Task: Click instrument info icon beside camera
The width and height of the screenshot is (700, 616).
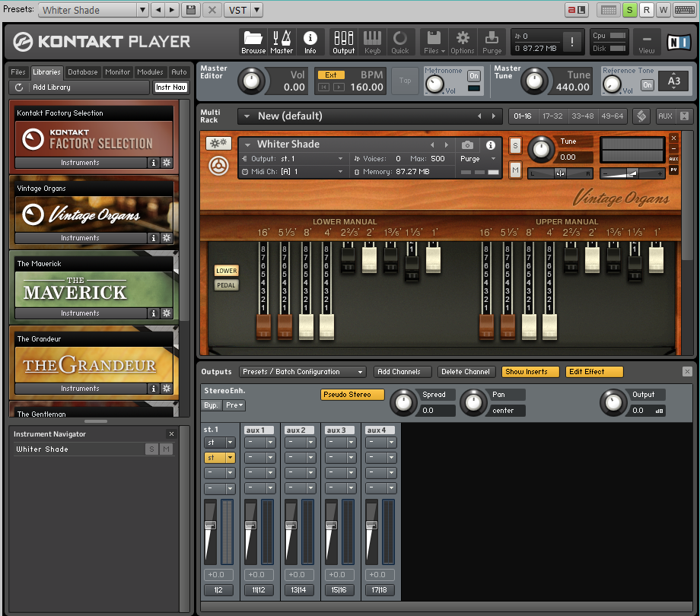Action: (490, 144)
